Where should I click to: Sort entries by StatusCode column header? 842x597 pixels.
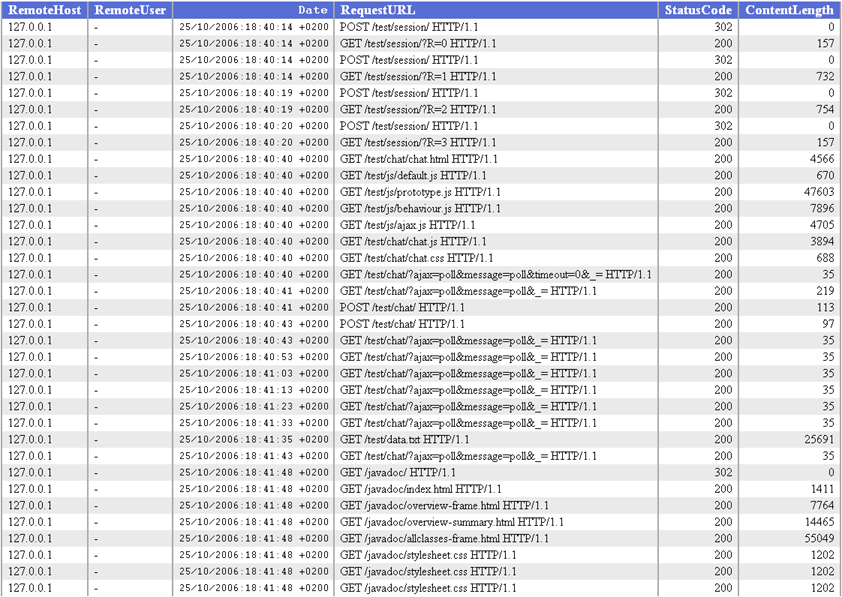[x=697, y=10]
